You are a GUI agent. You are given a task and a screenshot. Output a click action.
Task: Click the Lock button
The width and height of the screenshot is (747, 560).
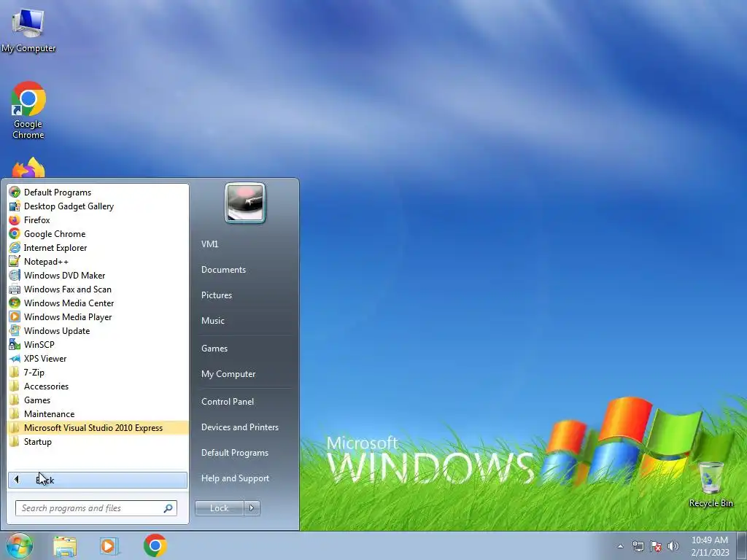tap(220, 508)
